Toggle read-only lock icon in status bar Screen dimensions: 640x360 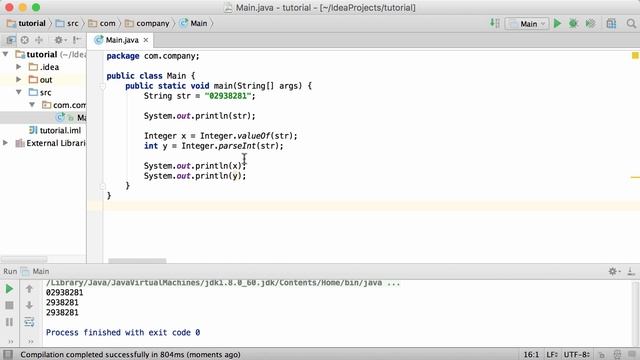pos(602,355)
